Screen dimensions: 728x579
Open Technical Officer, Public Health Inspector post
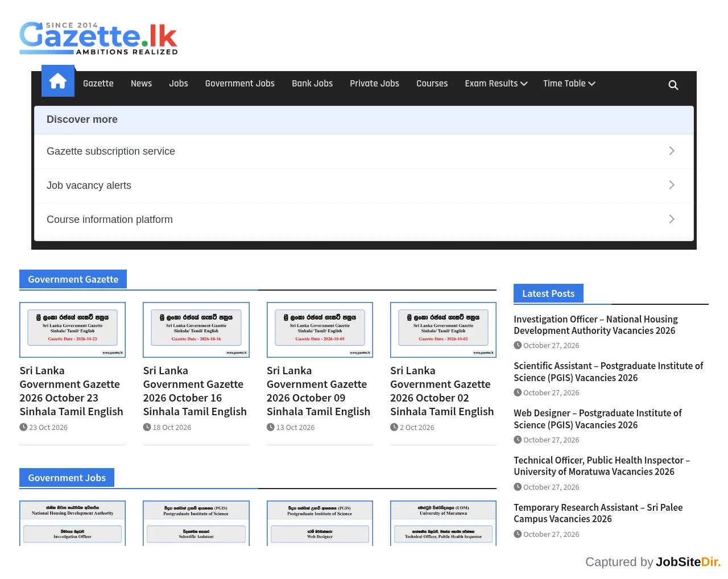coord(602,466)
